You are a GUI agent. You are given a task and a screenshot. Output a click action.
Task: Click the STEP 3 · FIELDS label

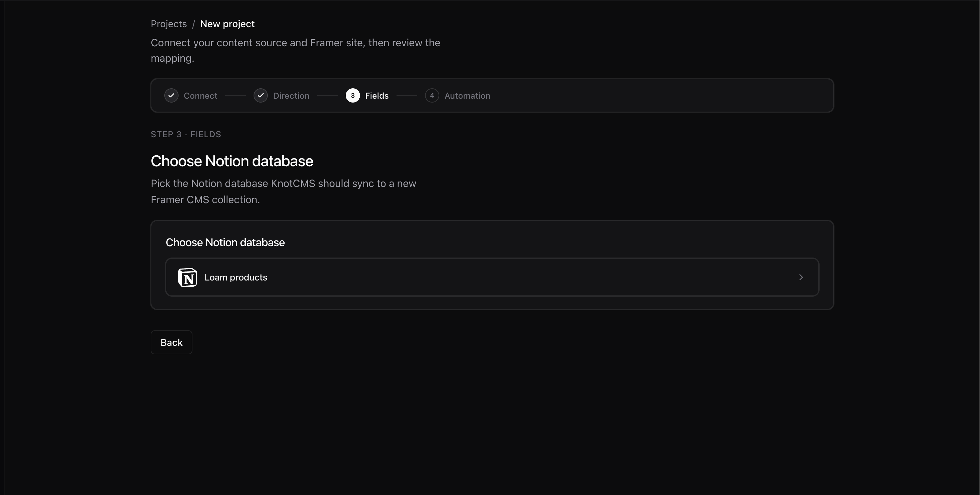point(186,134)
